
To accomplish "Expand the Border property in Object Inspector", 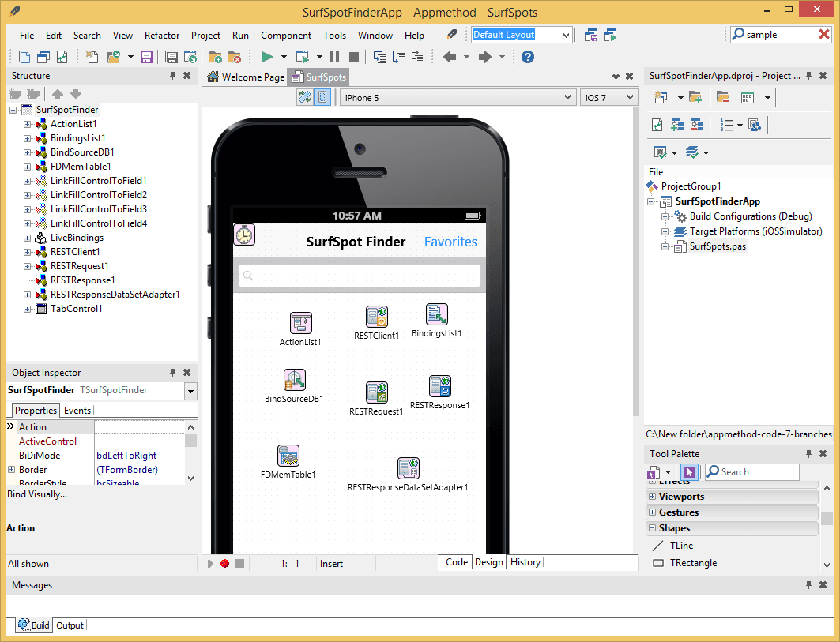I will [x=11, y=470].
